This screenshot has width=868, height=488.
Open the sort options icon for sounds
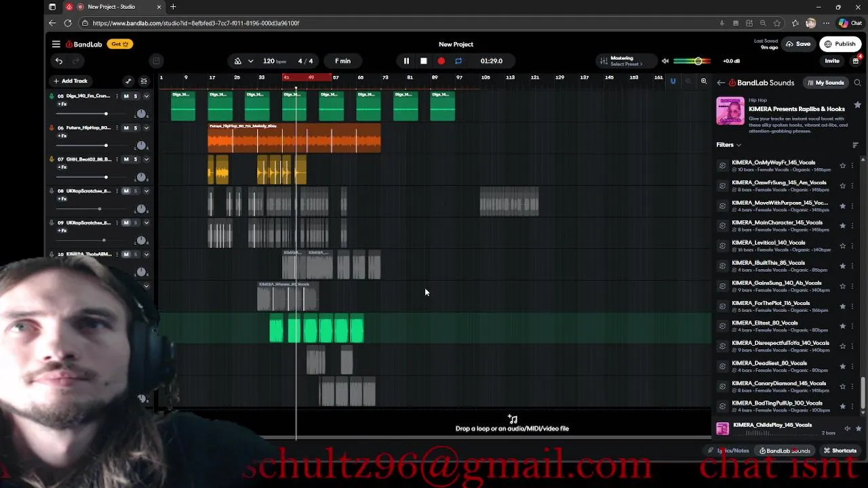tap(855, 145)
